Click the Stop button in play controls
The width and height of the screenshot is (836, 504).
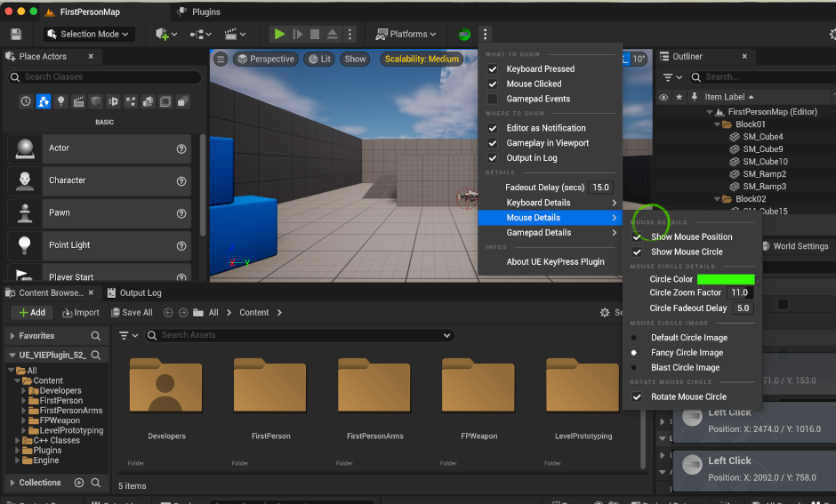pos(315,35)
